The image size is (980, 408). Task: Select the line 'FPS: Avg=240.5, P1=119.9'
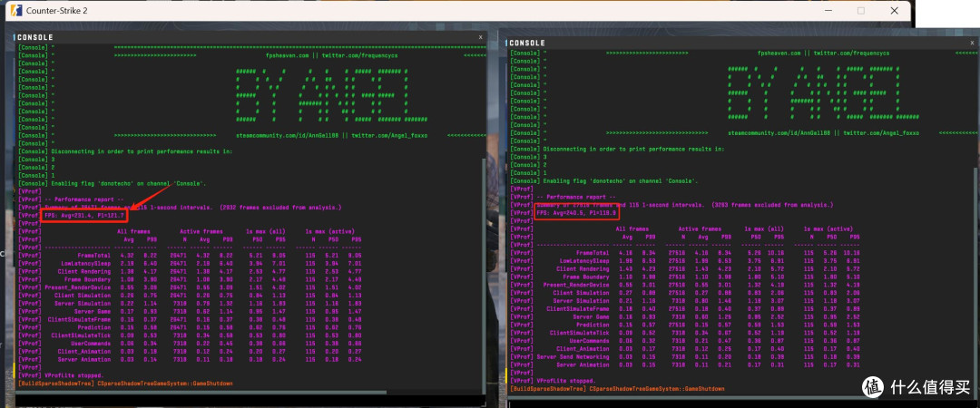pyautogui.click(x=577, y=212)
